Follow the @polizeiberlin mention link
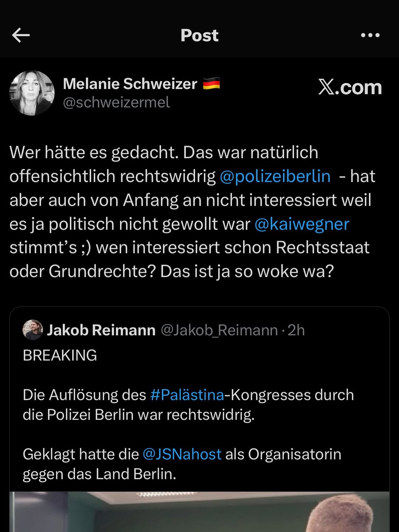Viewport: 399px width, 532px height. pos(275,176)
